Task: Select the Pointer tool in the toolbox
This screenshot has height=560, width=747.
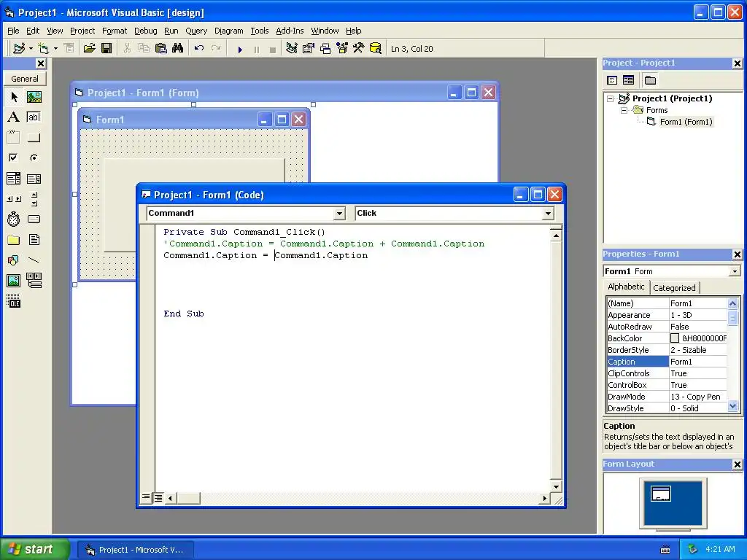Action: point(14,97)
